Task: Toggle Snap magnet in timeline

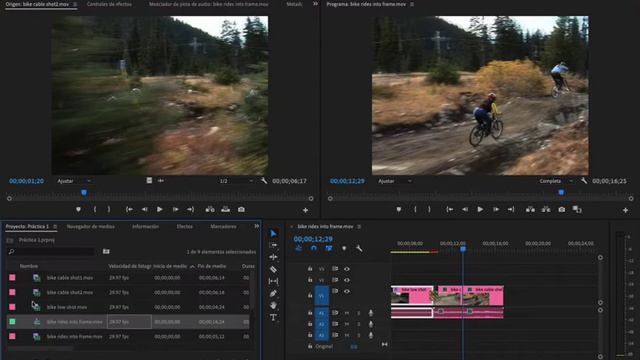Action: (x=313, y=248)
